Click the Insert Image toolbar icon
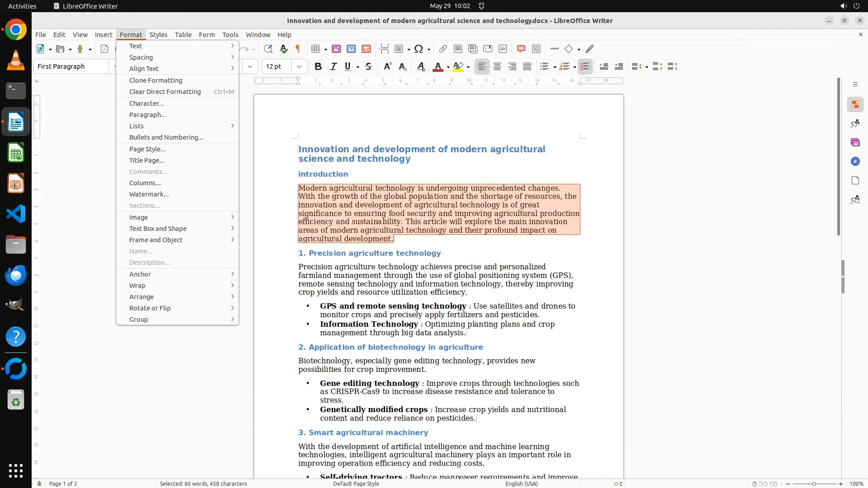868x488 pixels. (336, 49)
